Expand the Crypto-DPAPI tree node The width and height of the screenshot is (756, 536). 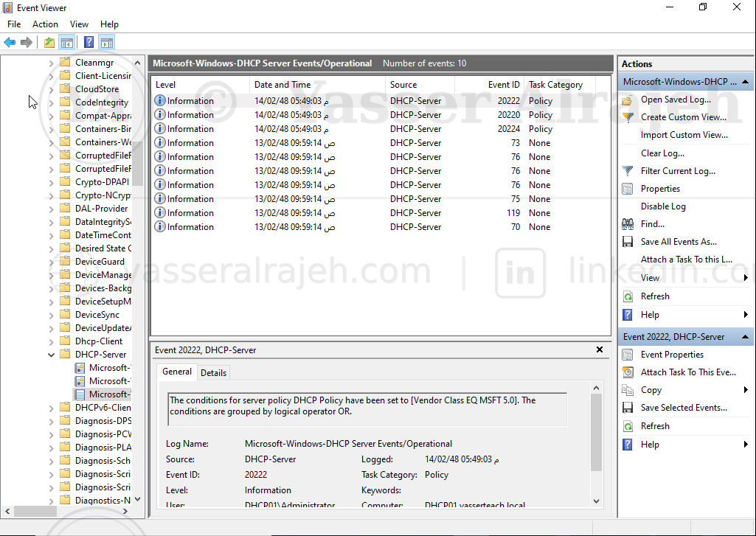51,182
